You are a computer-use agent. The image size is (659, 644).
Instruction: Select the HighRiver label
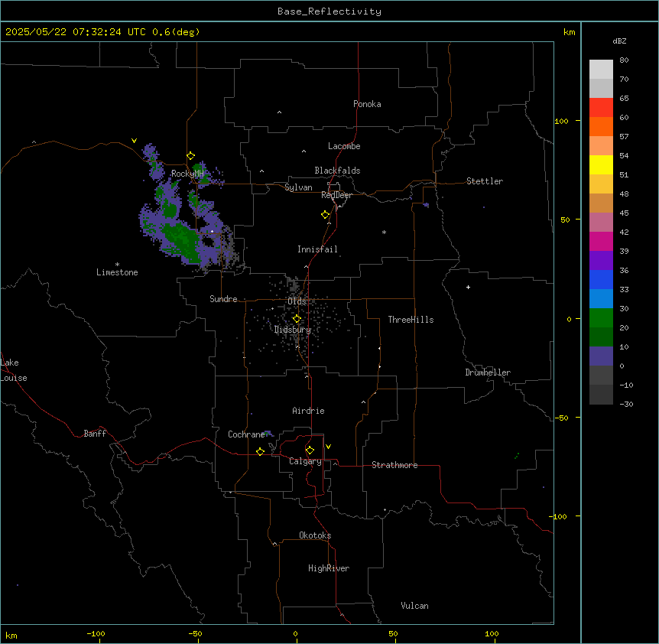(329, 568)
